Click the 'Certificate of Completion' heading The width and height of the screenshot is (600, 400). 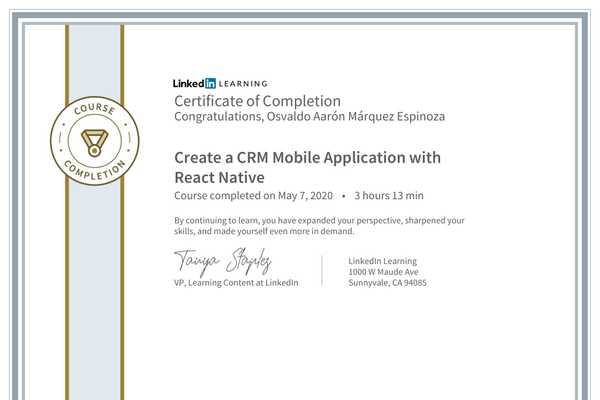click(257, 101)
